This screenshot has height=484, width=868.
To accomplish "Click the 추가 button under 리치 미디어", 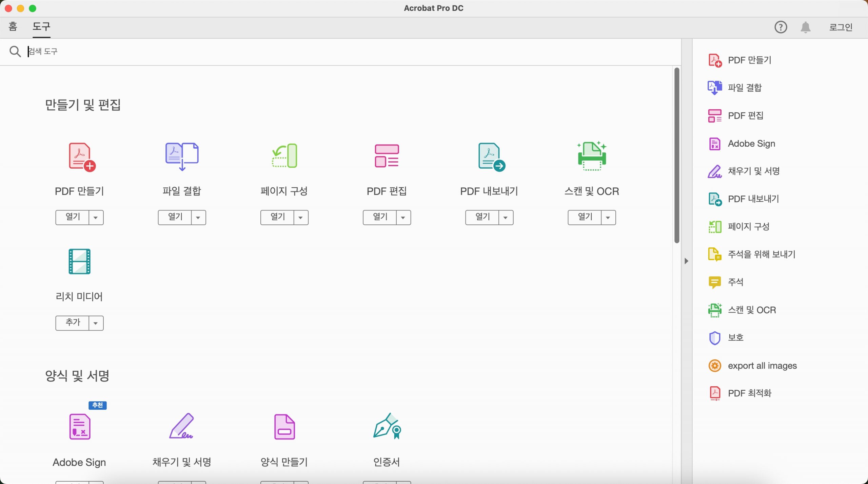I will (x=73, y=323).
